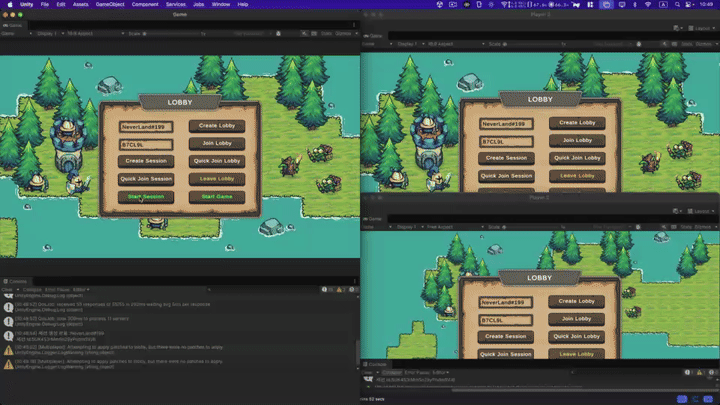Click Start Session in the main Game lobby
The image size is (720, 405).
[146, 197]
